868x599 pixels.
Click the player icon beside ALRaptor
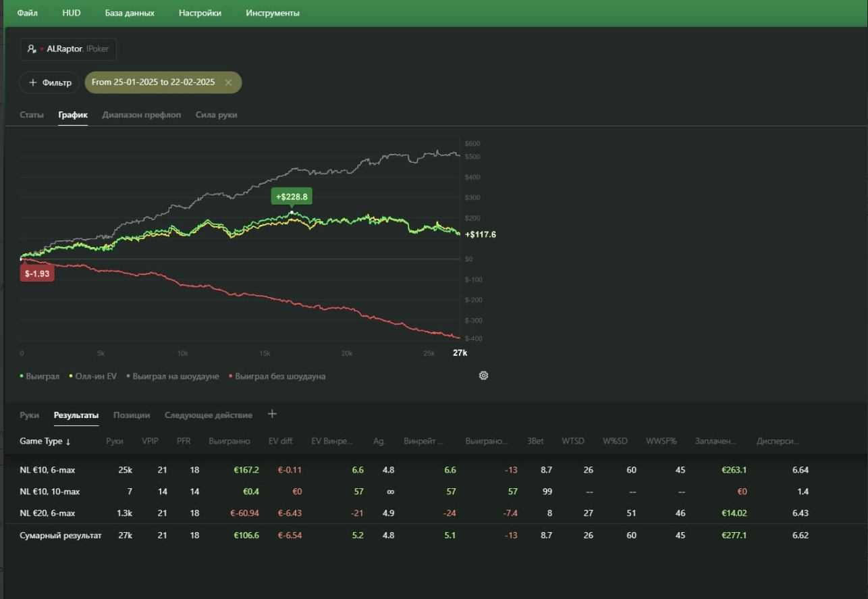point(31,49)
